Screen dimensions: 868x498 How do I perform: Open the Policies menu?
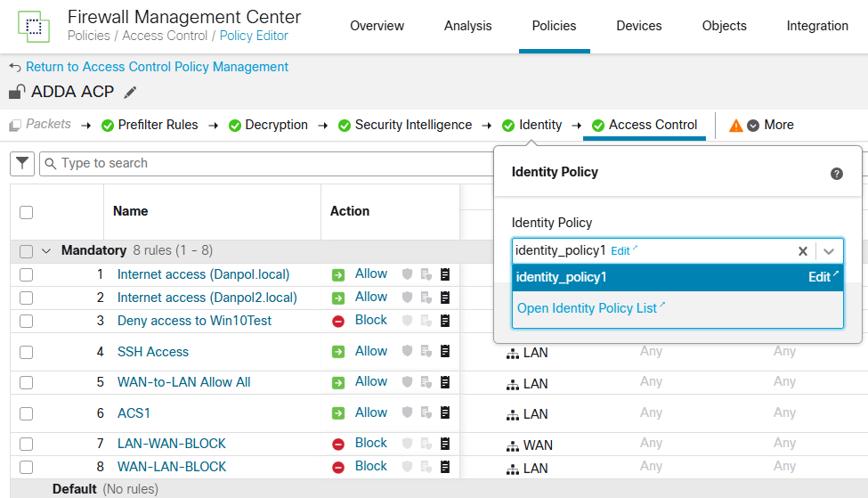point(554,26)
